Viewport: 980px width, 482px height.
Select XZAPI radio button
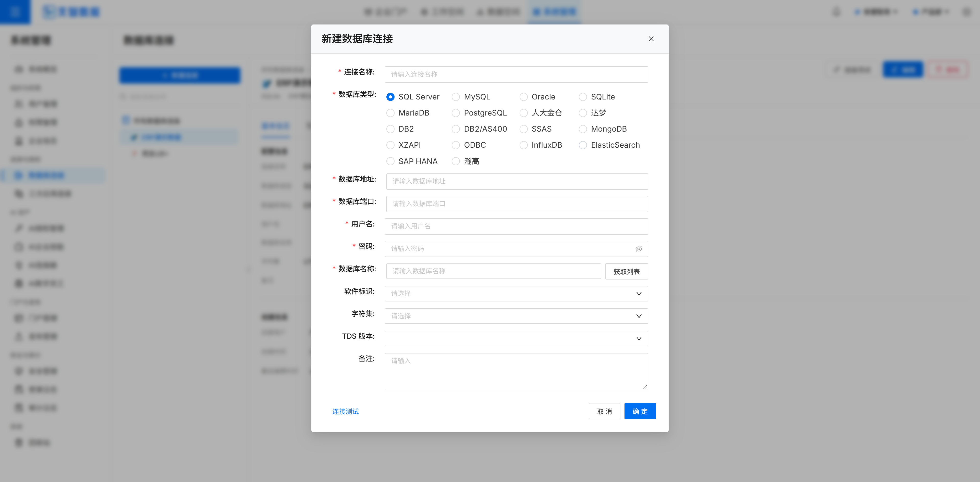pyautogui.click(x=390, y=145)
